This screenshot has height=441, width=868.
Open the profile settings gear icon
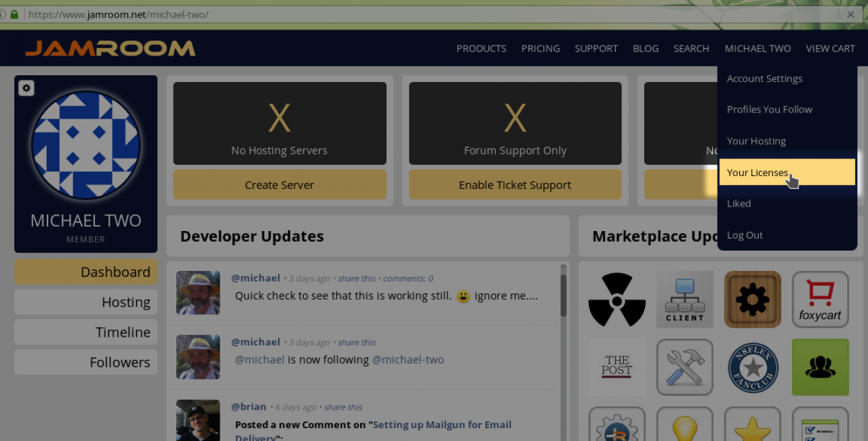(26, 88)
